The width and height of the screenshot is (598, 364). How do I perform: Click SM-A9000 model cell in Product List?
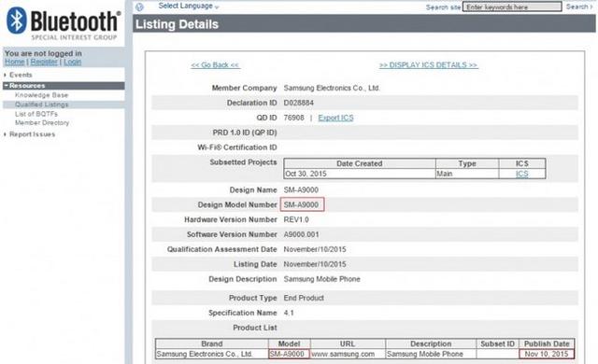click(x=289, y=354)
